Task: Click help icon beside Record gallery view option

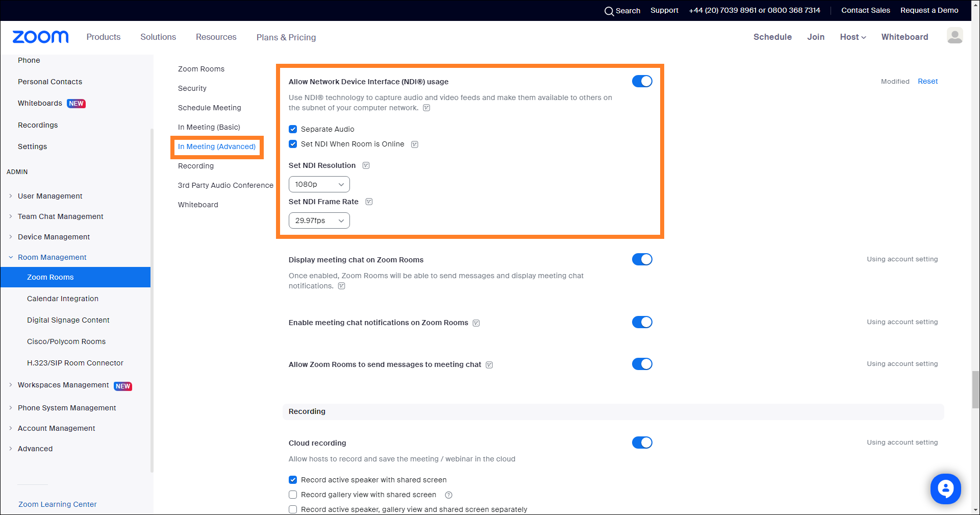Action: (448, 495)
